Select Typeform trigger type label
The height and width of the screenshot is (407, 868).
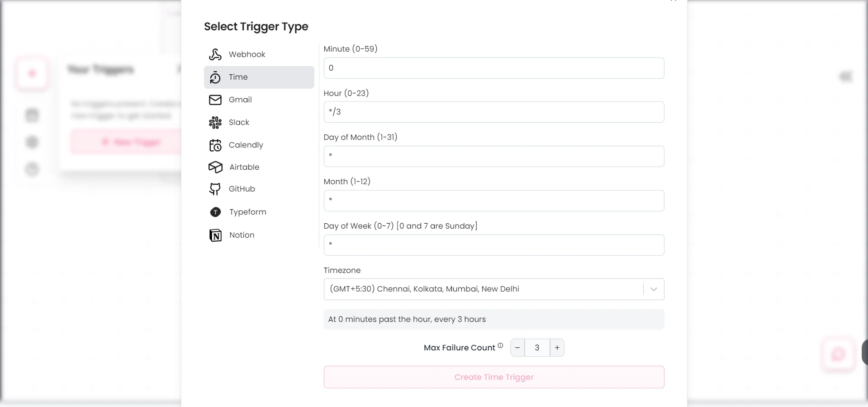(x=248, y=212)
